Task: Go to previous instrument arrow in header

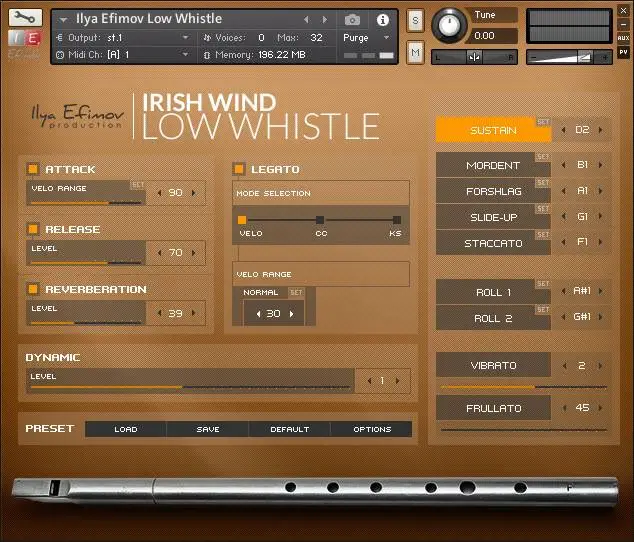Action: tap(306, 19)
